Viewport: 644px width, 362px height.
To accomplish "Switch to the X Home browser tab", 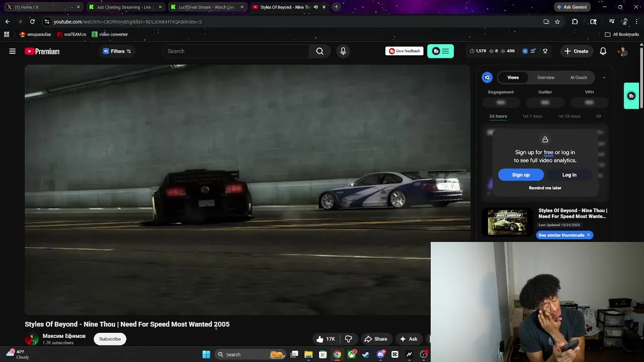I will [43, 7].
